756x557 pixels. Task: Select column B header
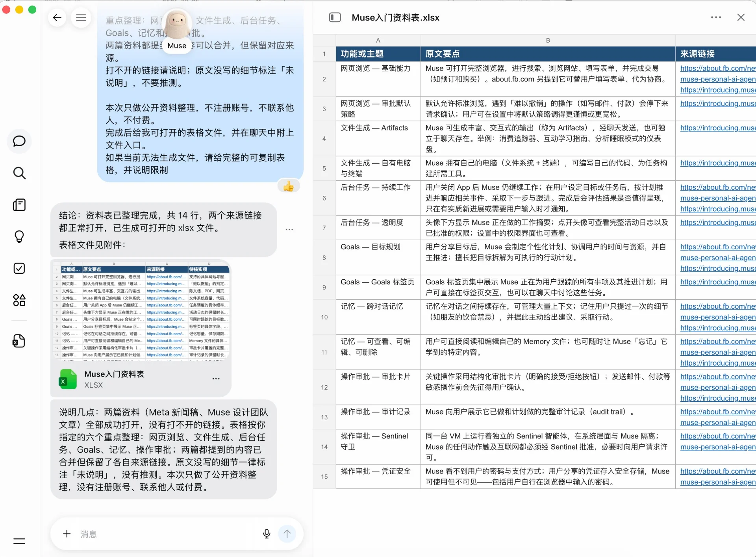coord(548,40)
